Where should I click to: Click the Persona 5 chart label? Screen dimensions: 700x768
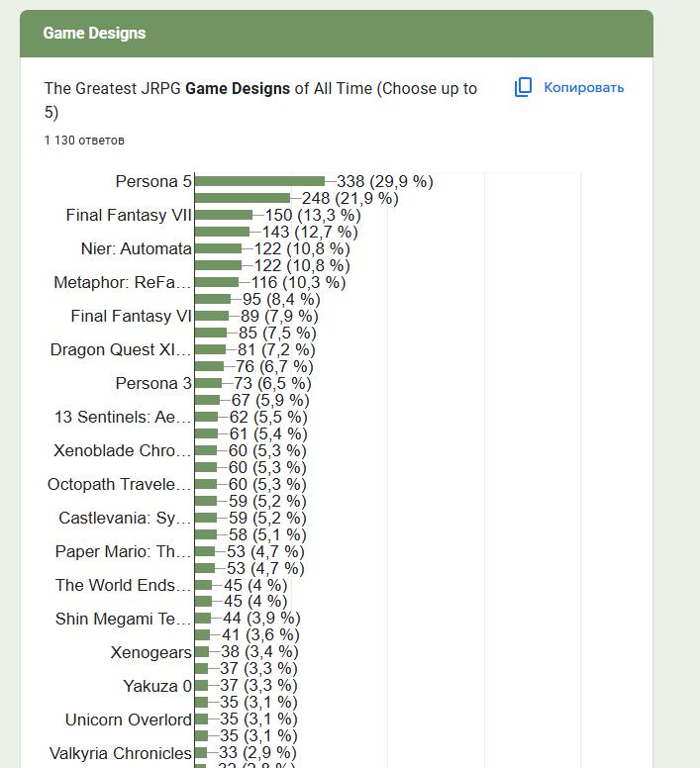(x=153, y=182)
